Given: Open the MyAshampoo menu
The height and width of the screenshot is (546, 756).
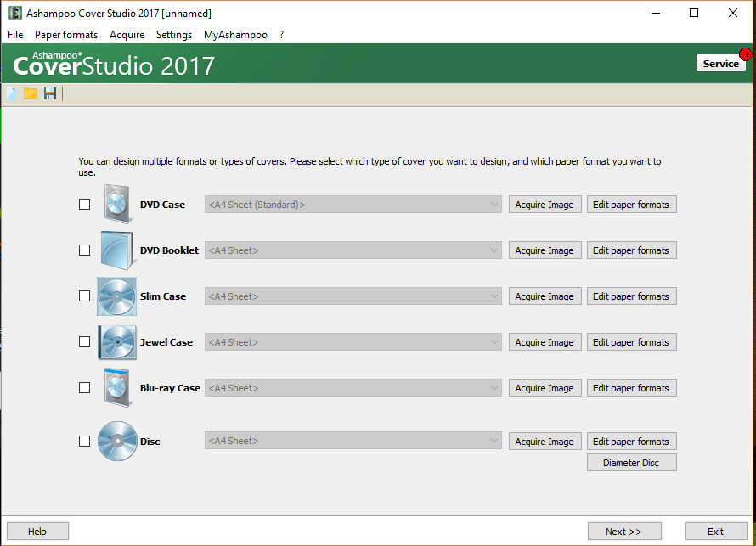Looking at the screenshot, I should tap(235, 35).
